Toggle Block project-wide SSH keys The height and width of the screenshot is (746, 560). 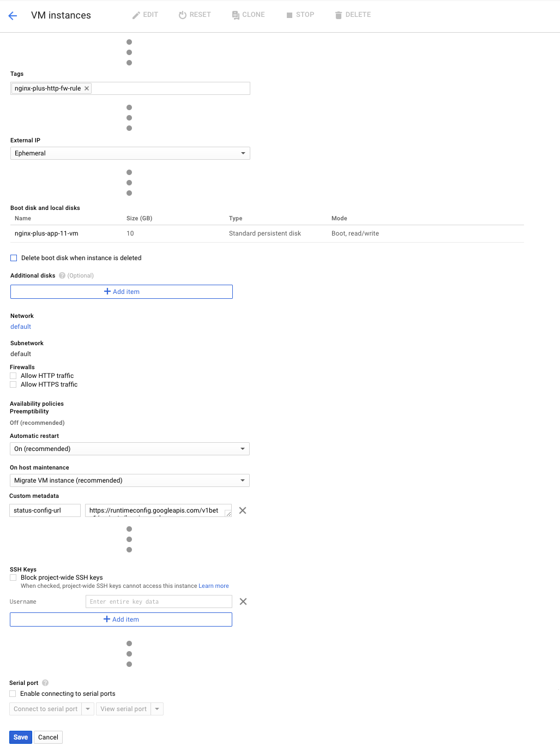click(x=13, y=577)
